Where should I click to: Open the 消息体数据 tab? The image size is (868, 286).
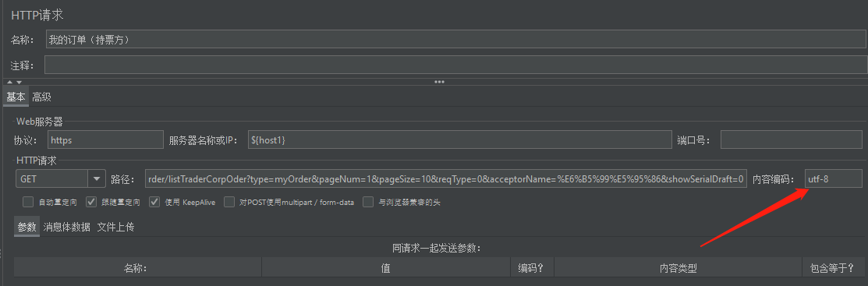(66, 227)
